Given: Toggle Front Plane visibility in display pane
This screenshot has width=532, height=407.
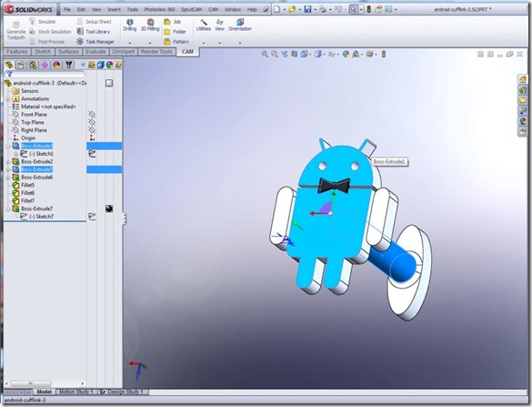Looking at the screenshot, I should click(92, 114).
